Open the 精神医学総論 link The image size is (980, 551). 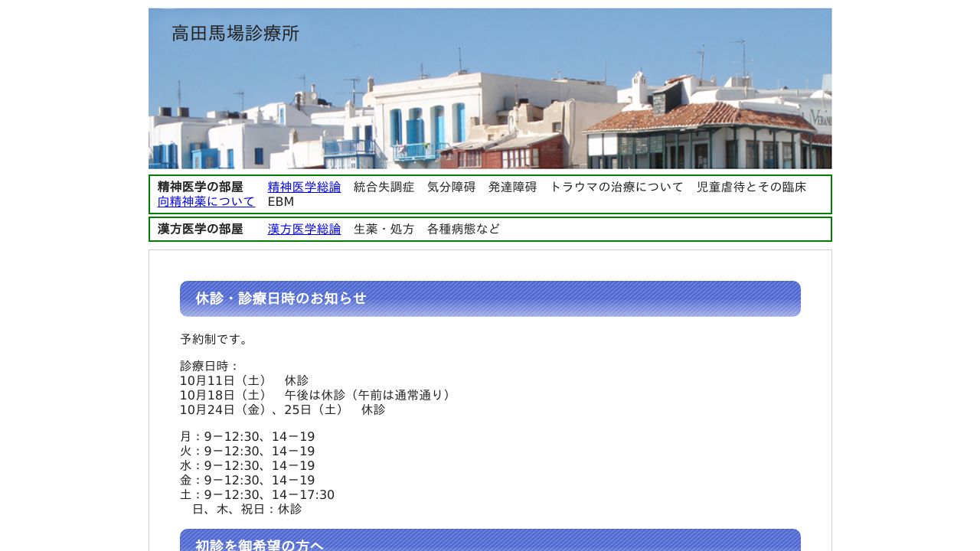(304, 187)
